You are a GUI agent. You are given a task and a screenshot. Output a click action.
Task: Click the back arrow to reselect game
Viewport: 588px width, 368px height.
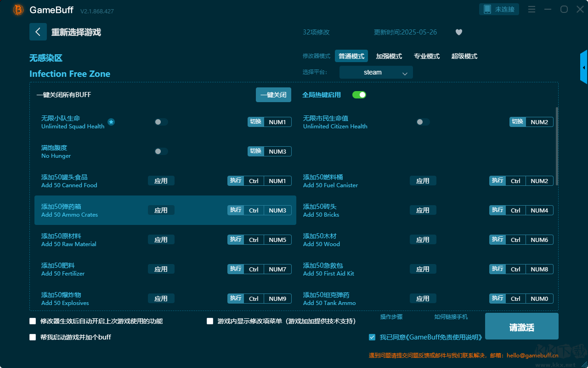click(38, 32)
